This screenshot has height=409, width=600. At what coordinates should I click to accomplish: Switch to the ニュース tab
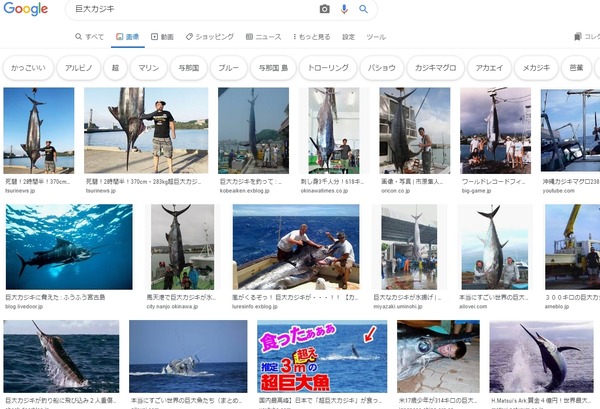point(263,37)
